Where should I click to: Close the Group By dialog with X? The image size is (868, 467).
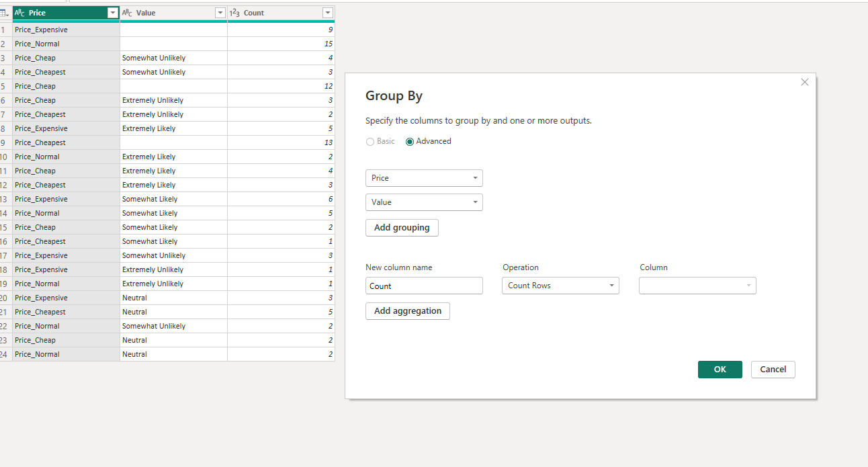pyautogui.click(x=805, y=82)
